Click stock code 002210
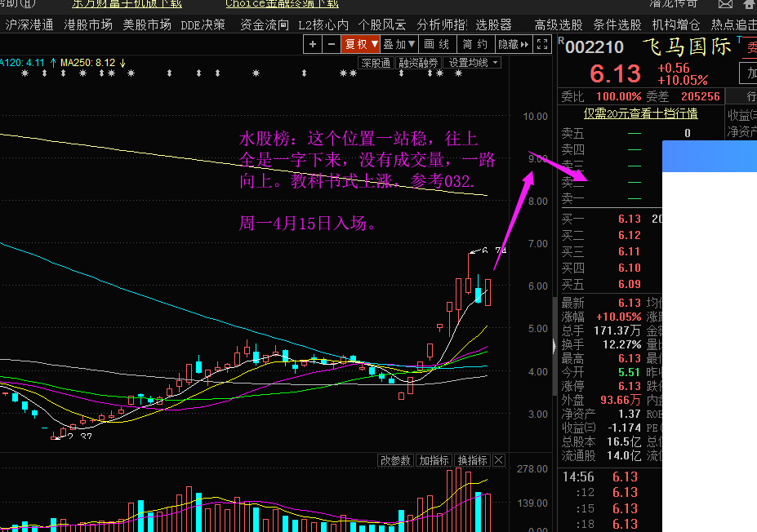Viewport: 757px width, 532px height. tap(594, 47)
